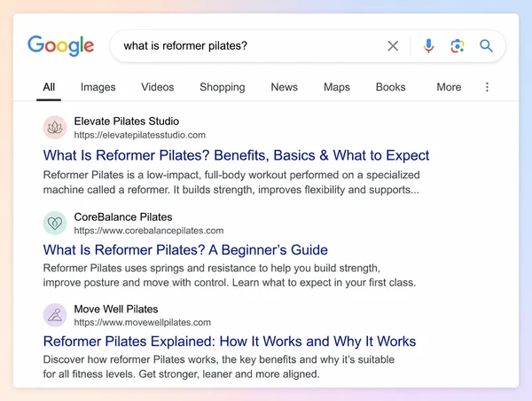532x401 pixels.
Task: Click the Google logo
Action: 60,45
